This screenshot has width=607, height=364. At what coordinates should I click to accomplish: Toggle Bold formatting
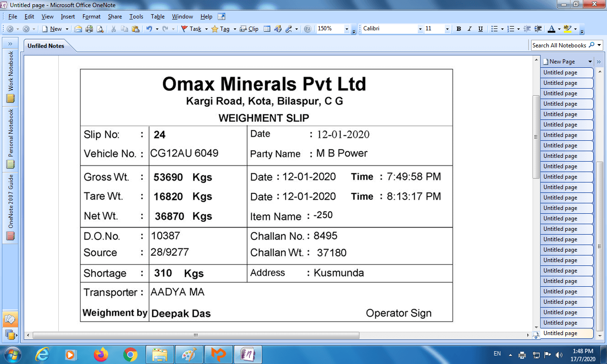click(459, 29)
